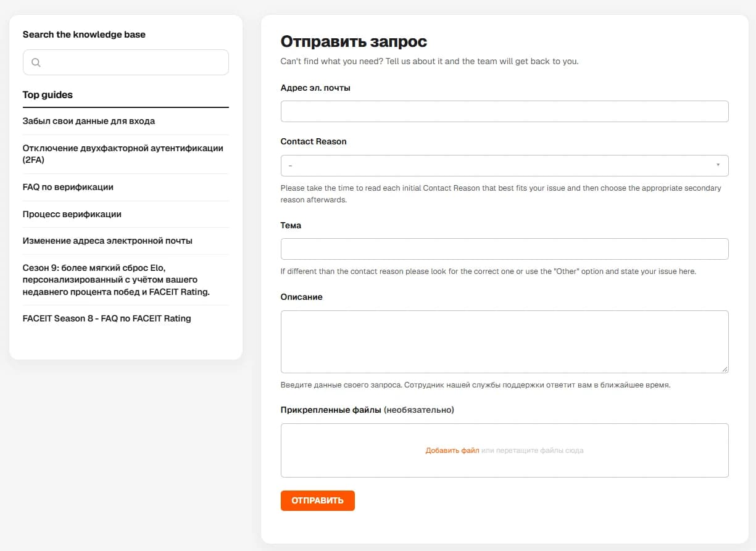Click the 'Contact Reason' field label
The image size is (756, 551).
[314, 141]
